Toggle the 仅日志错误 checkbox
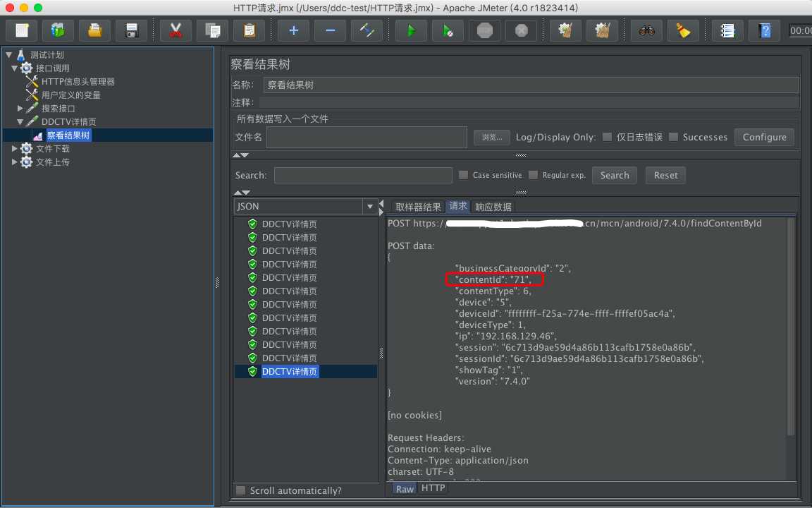 607,137
